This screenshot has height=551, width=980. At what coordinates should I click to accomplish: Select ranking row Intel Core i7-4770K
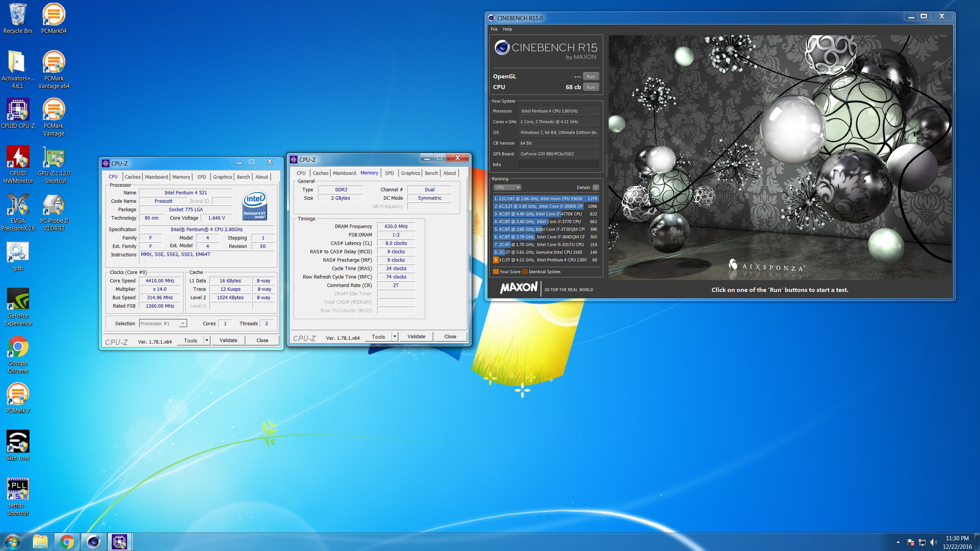(546, 214)
